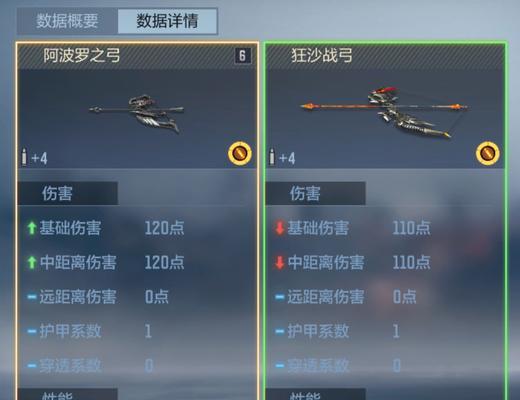
Task: Click the 阿波罗之弓 title bar
Action: click(137, 56)
